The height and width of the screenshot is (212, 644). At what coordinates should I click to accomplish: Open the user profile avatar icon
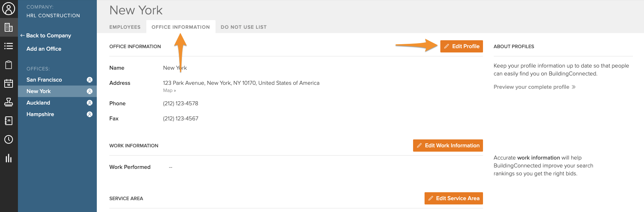click(9, 9)
